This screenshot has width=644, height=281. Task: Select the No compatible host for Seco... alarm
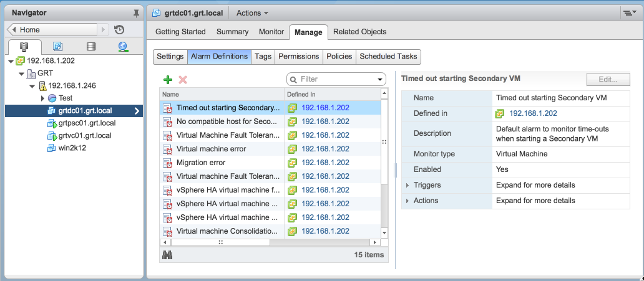(x=270, y=121)
